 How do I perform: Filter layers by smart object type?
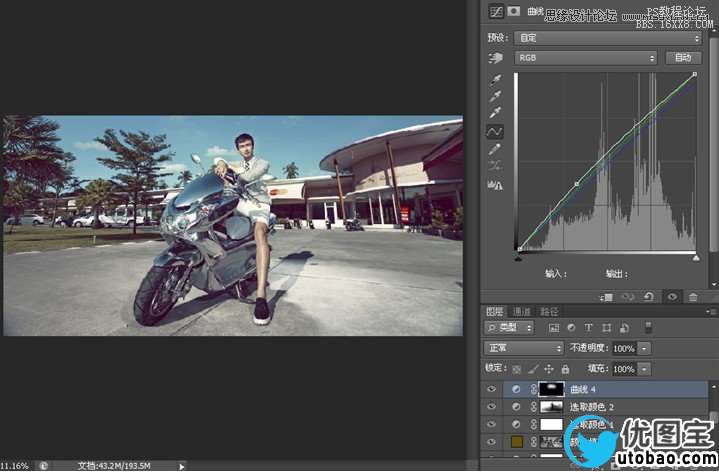[x=624, y=328]
